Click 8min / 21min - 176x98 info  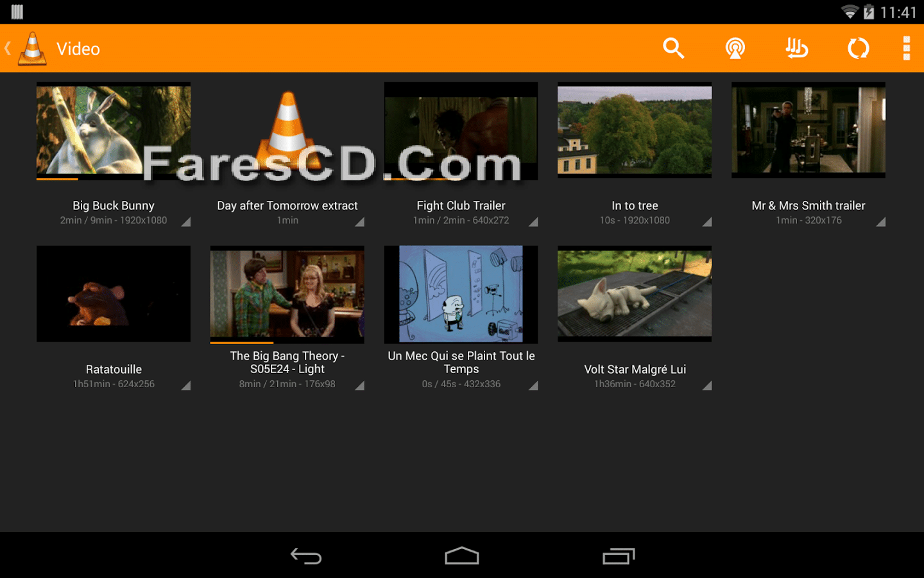[287, 384]
